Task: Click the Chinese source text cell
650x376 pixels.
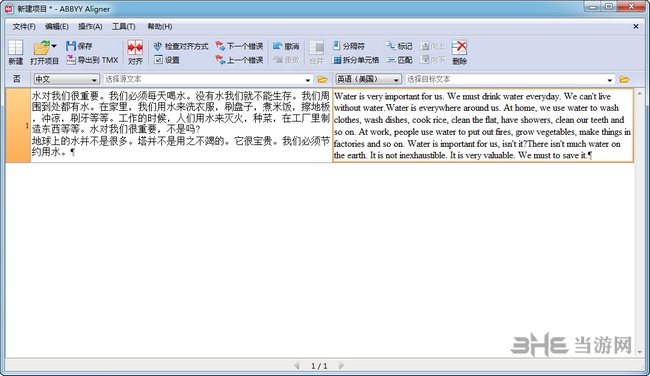Action: tap(181, 125)
